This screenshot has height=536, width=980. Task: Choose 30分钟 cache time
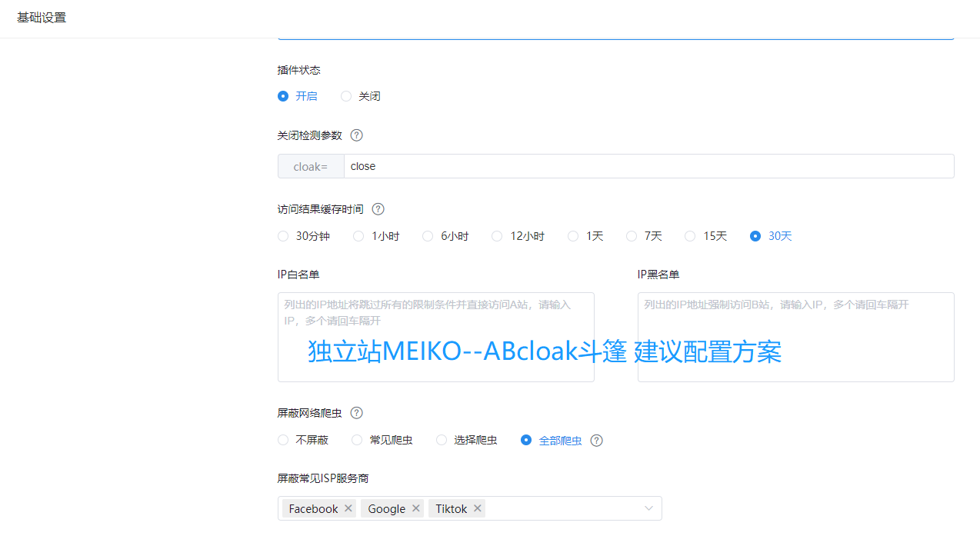point(283,236)
